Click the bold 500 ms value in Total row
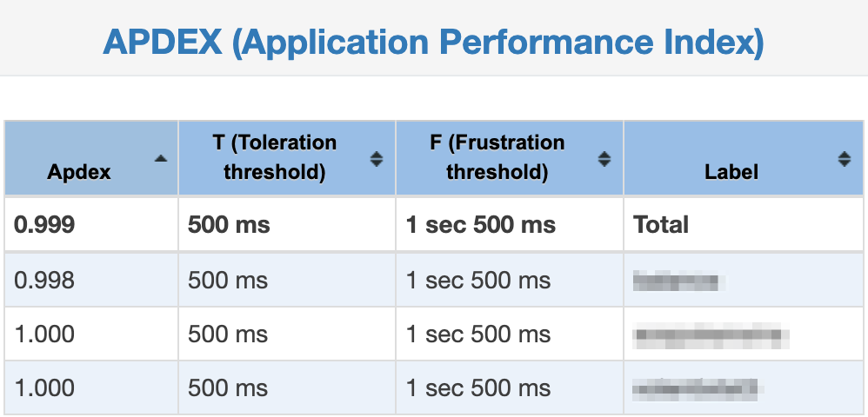 229,225
